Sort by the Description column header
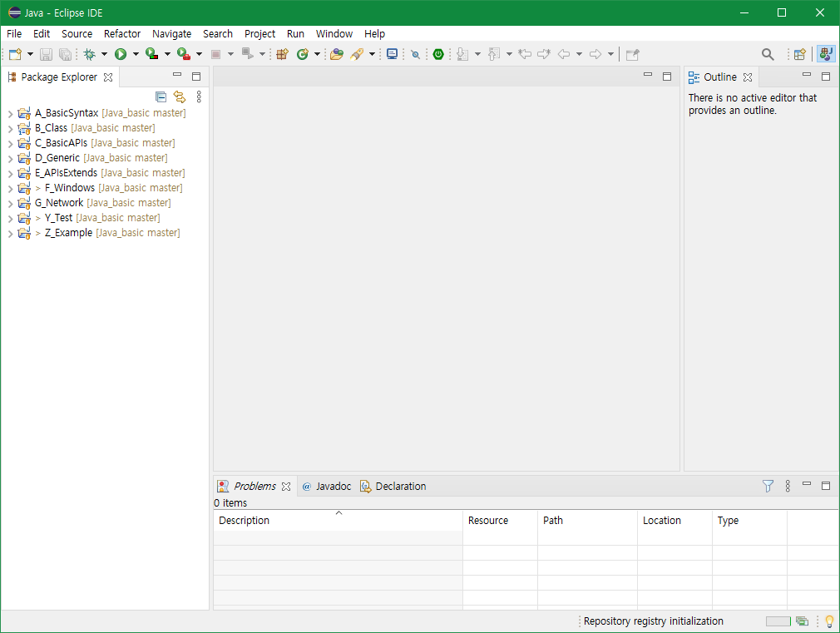The width and height of the screenshot is (840, 633). [338, 521]
